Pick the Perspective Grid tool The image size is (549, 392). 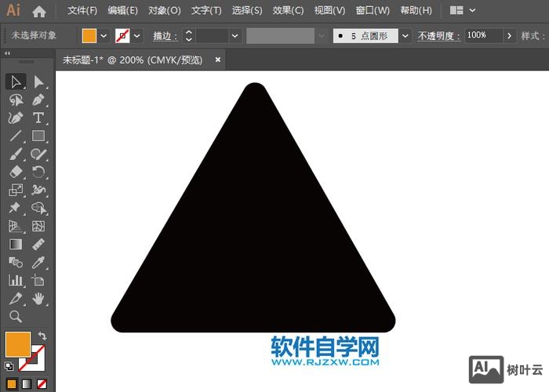pos(16,226)
